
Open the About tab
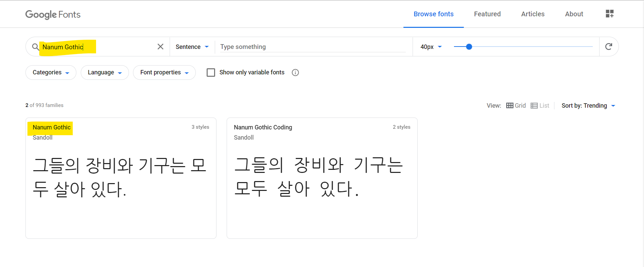coord(574,14)
